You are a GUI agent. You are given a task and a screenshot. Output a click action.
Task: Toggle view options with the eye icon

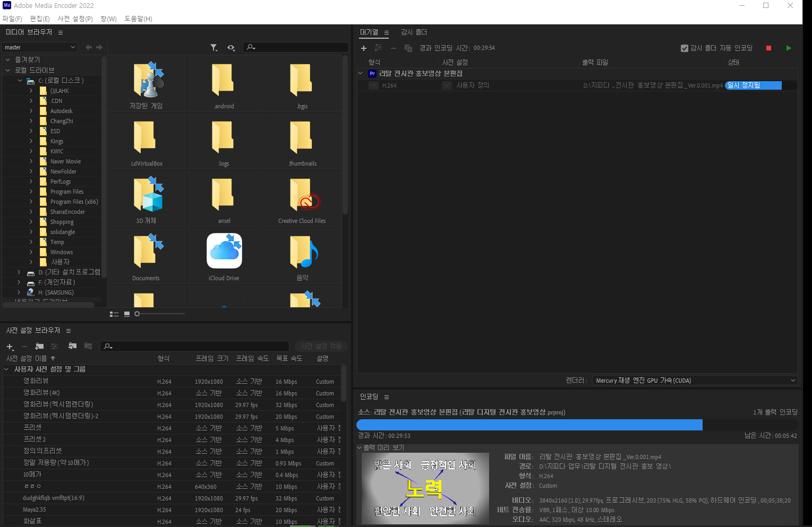231,47
